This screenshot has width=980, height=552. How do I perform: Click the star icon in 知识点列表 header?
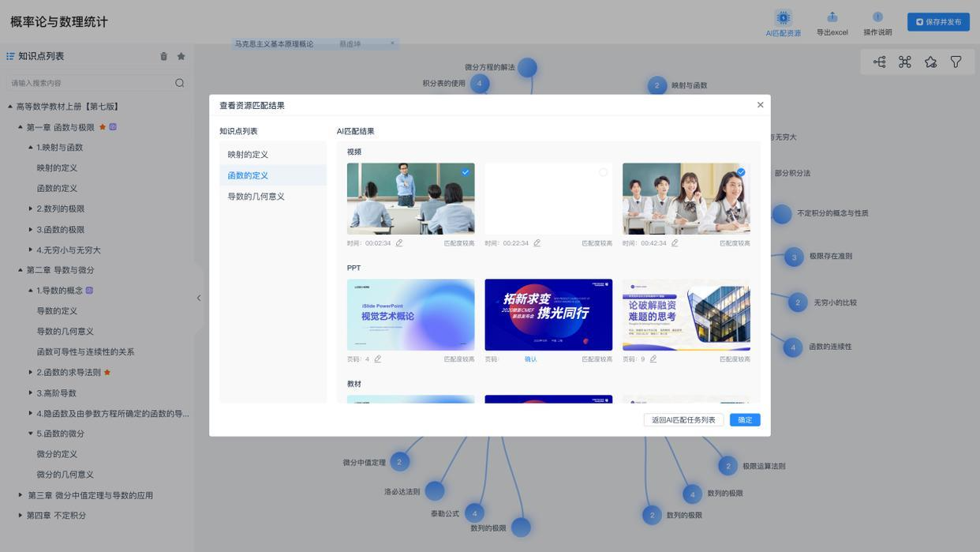click(181, 56)
